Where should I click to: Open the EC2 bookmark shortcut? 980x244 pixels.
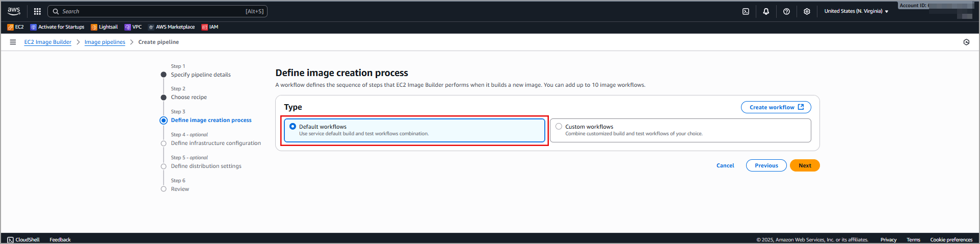(x=15, y=27)
